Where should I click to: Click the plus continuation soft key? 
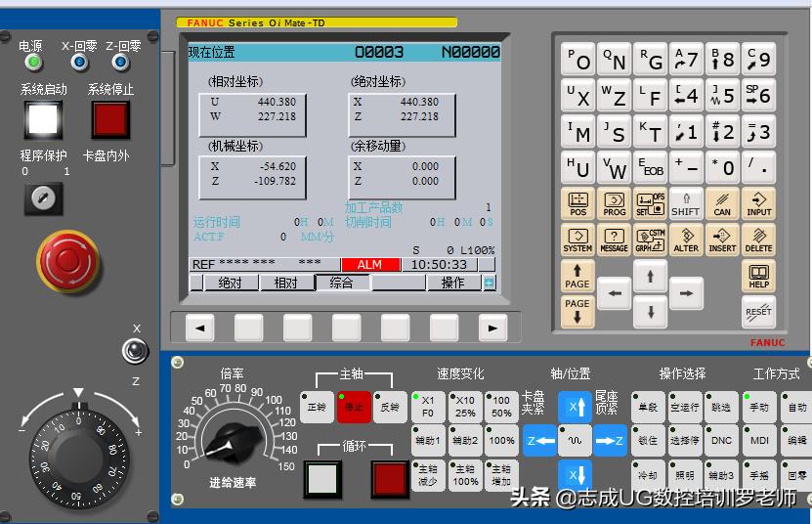click(489, 283)
